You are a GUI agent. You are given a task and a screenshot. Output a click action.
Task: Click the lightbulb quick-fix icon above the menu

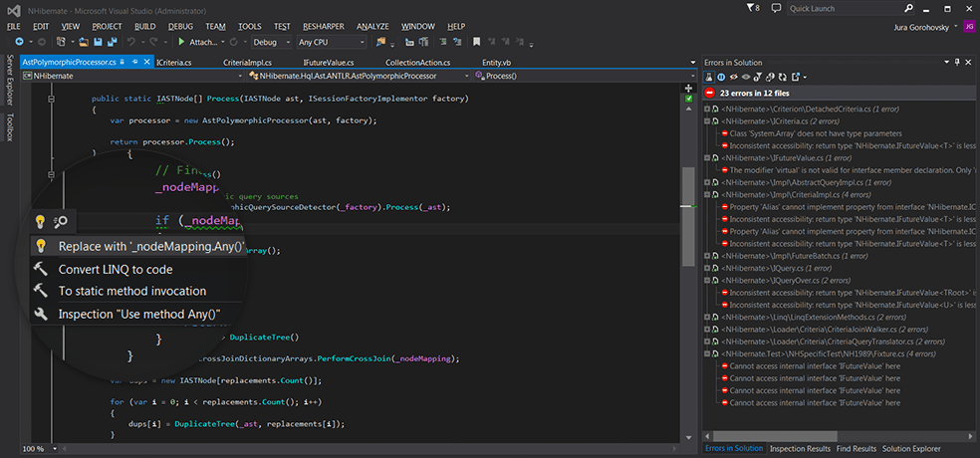[x=41, y=221]
